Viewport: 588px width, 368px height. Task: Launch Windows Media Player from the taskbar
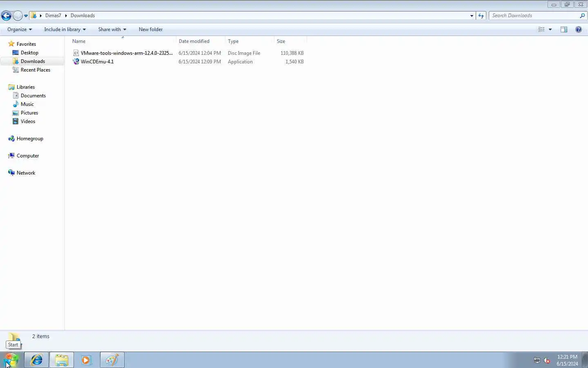[87, 360]
